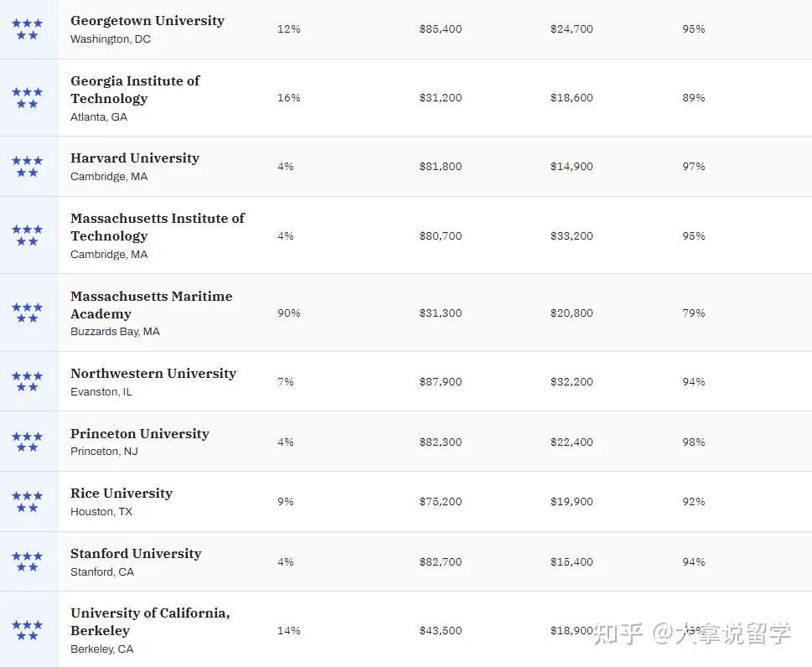812x667 pixels.
Task: Select the star rating for Massachusetts Institute of Technology
Action: point(27,235)
